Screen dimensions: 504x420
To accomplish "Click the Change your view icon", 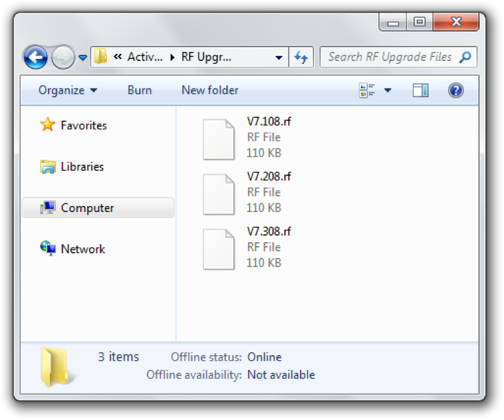I will tap(366, 91).
